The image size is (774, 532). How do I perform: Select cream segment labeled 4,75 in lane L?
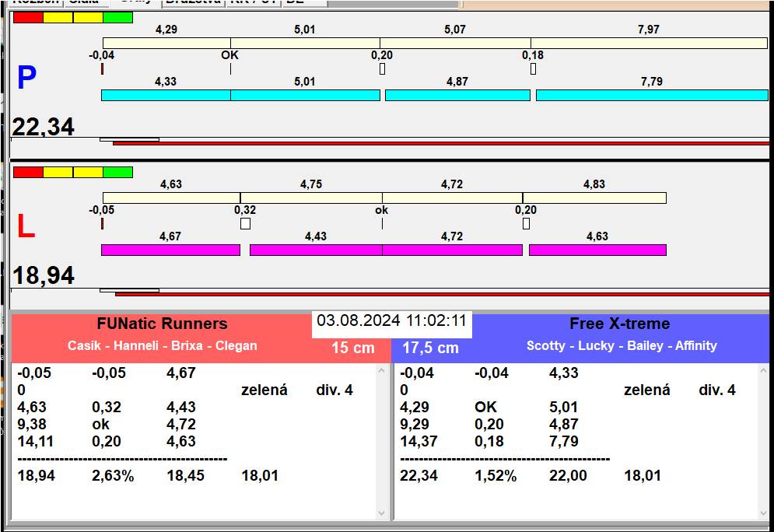point(311,198)
